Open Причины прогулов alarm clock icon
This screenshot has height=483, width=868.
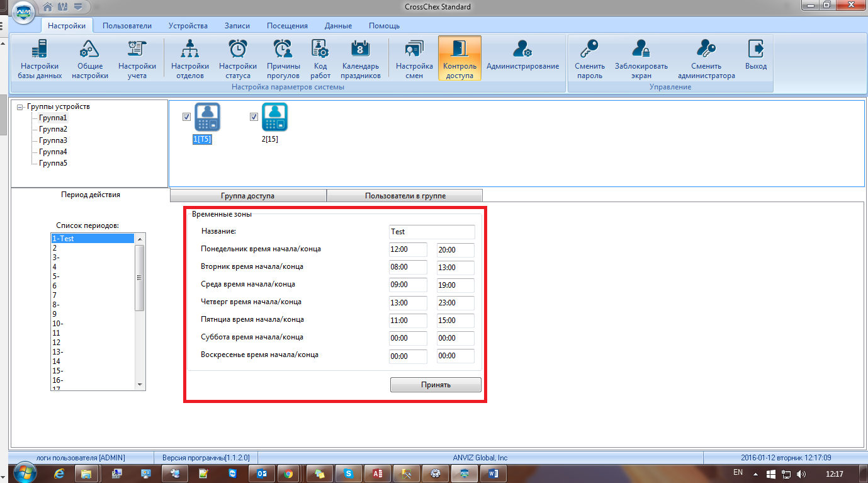pyautogui.click(x=283, y=59)
